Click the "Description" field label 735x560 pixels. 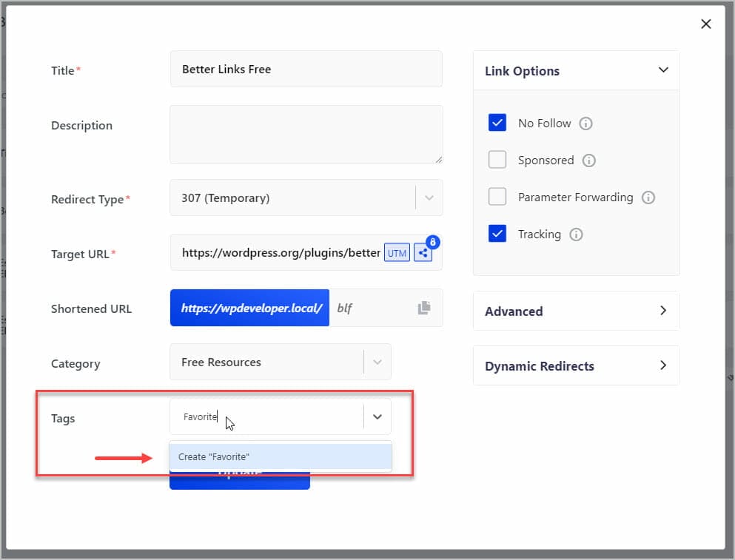[x=81, y=126]
